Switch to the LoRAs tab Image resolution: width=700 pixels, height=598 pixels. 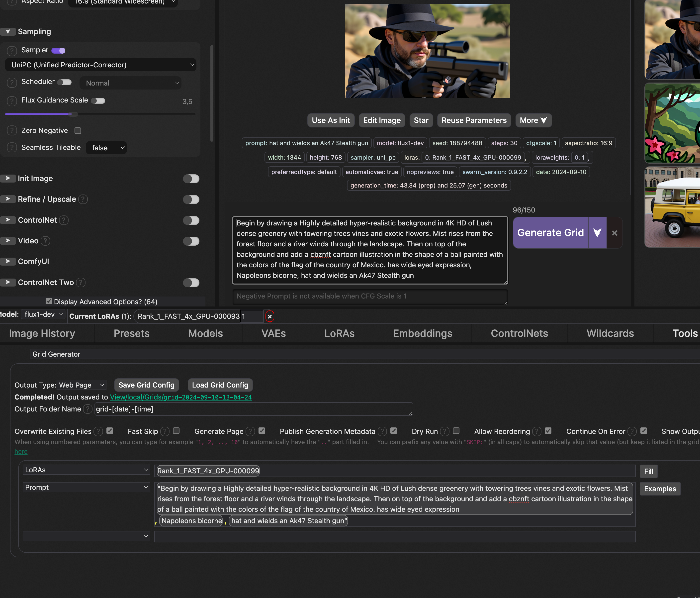[x=339, y=334]
